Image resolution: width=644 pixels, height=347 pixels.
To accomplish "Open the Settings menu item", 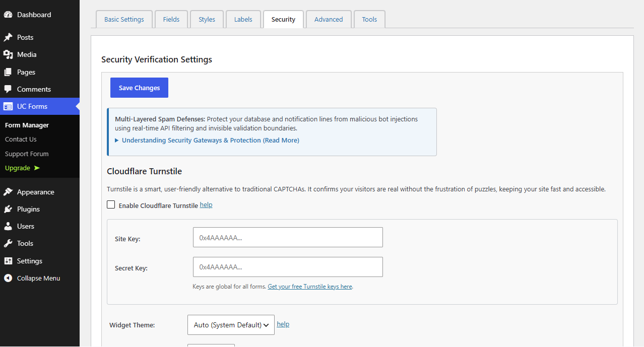I will 40,261.
